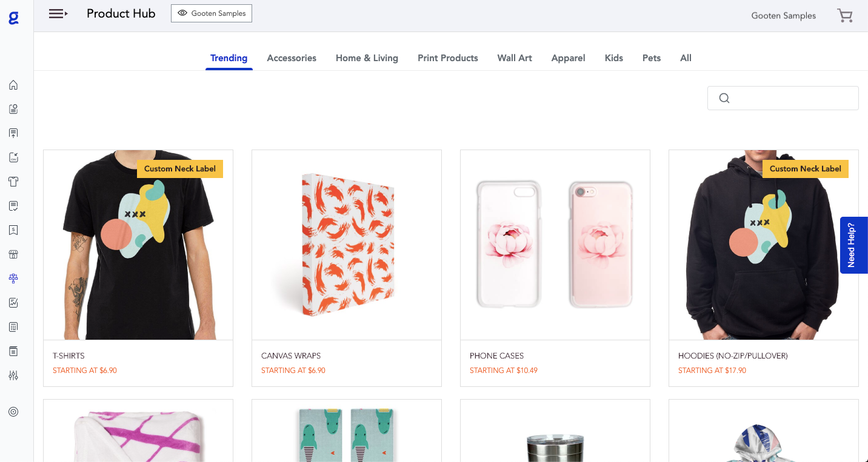Viewport: 868px width, 462px height.
Task: Click the calculator grid icon in sidebar
Action: (x=13, y=327)
